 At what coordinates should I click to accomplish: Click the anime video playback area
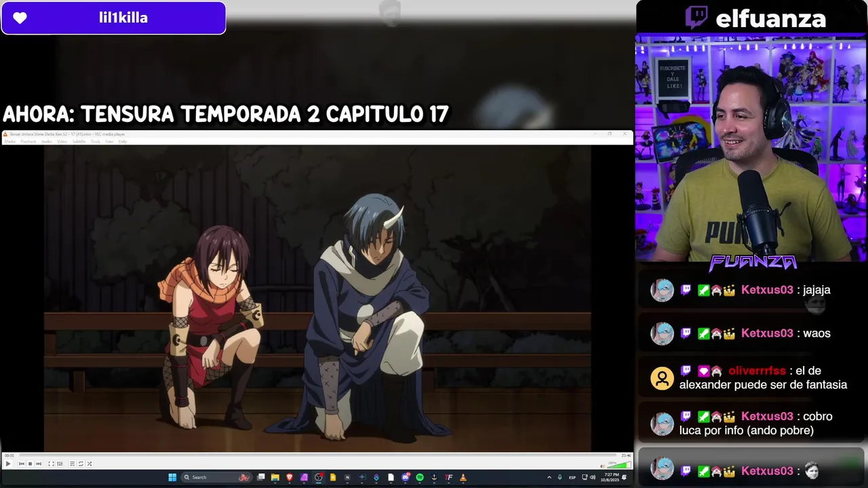pos(317,298)
